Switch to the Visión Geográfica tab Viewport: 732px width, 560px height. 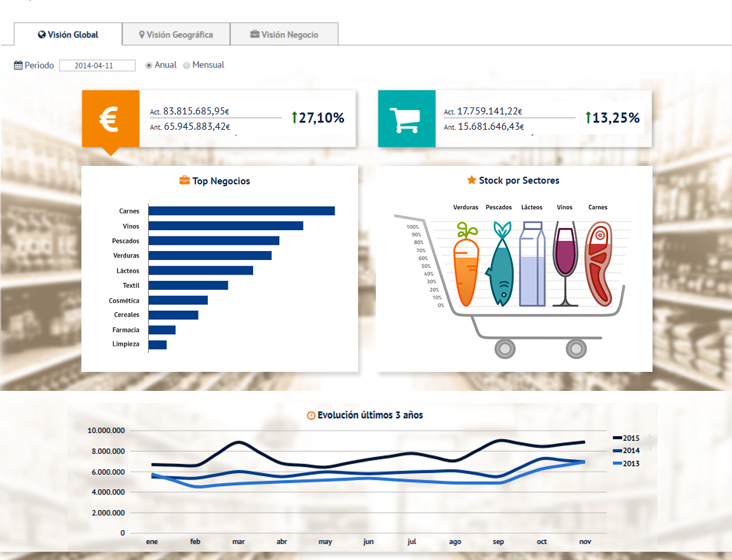[176, 34]
